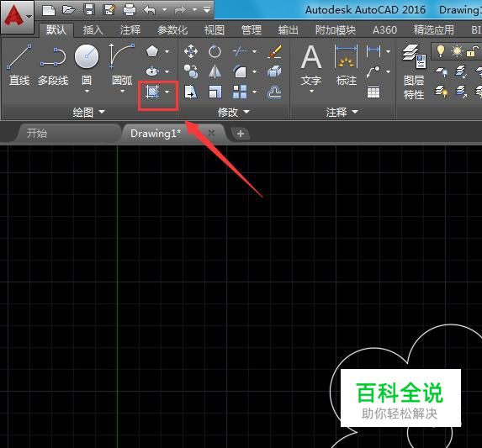
Task: Click the Rotate tool icon
Action: pos(215,51)
